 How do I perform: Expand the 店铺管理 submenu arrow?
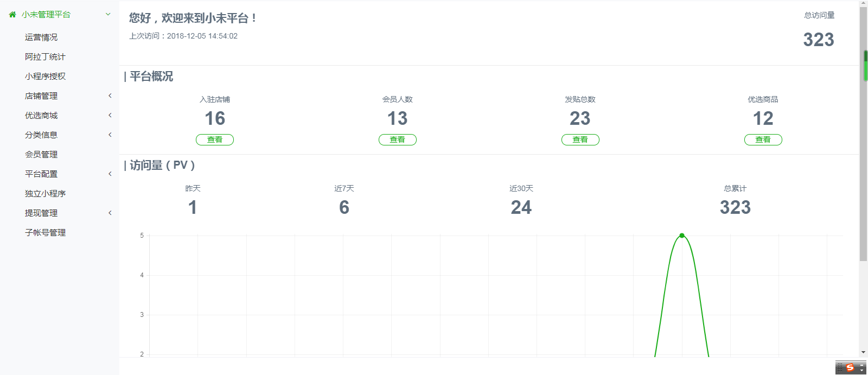(110, 96)
